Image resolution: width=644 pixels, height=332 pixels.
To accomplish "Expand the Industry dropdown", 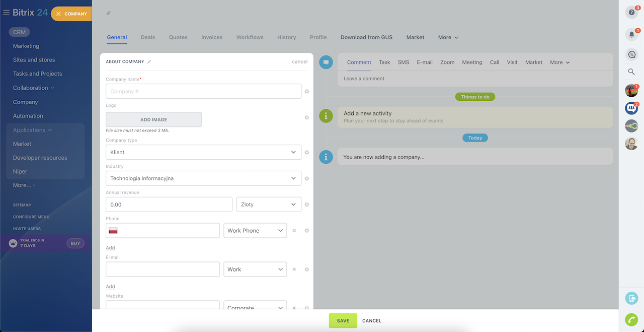I will point(203,178).
